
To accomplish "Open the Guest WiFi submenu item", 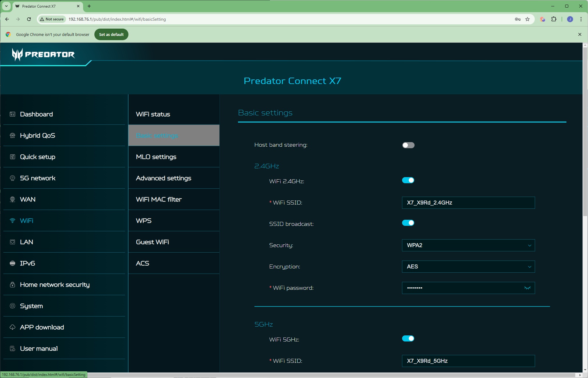I will (x=152, y=242).
